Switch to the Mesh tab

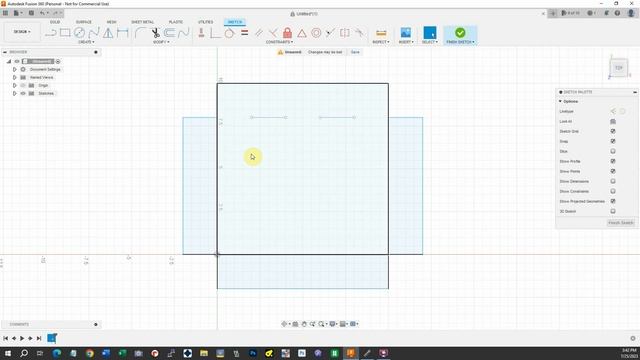click(x=111, y=22)
